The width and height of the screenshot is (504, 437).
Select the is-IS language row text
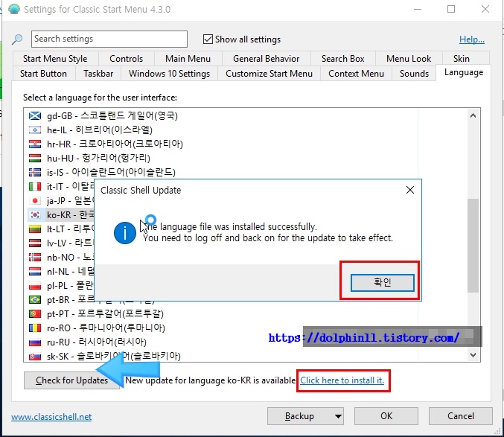(x=111, y=172)
